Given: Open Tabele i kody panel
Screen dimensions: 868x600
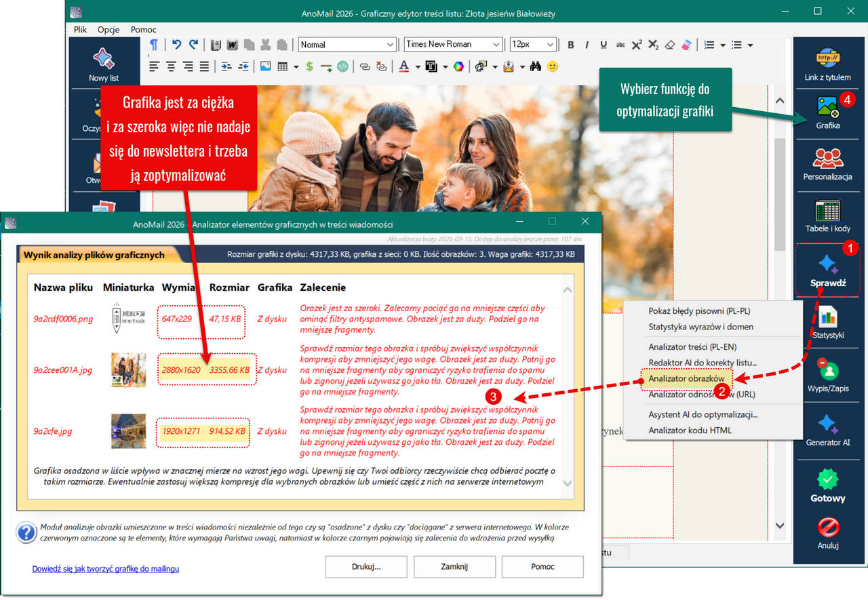Looking at the screenshot, I should 827,216.
